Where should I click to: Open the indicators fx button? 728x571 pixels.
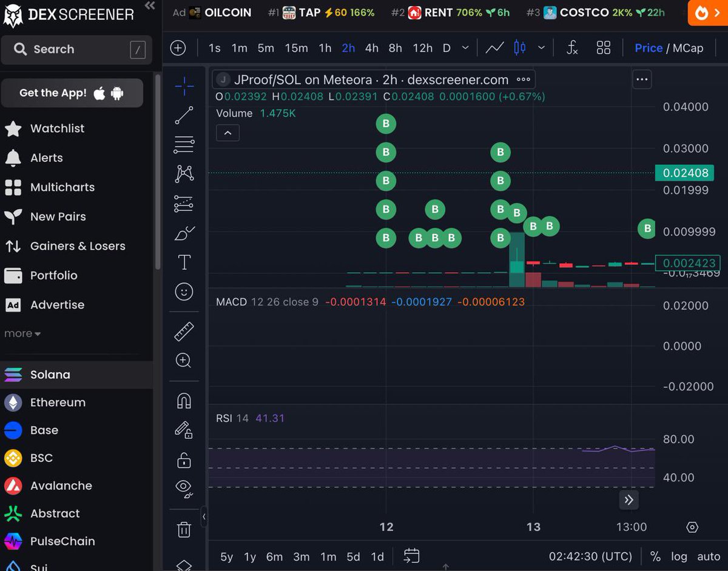(571, 48)
